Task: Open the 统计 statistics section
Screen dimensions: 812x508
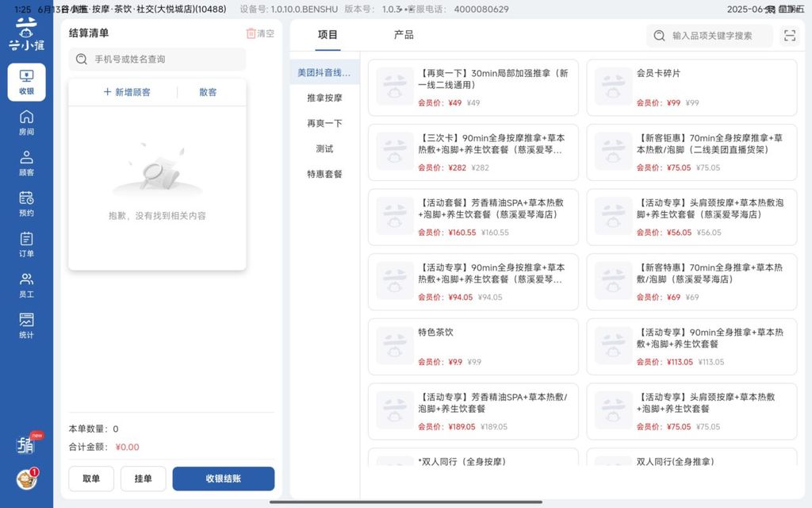Action: click(26, 326)
